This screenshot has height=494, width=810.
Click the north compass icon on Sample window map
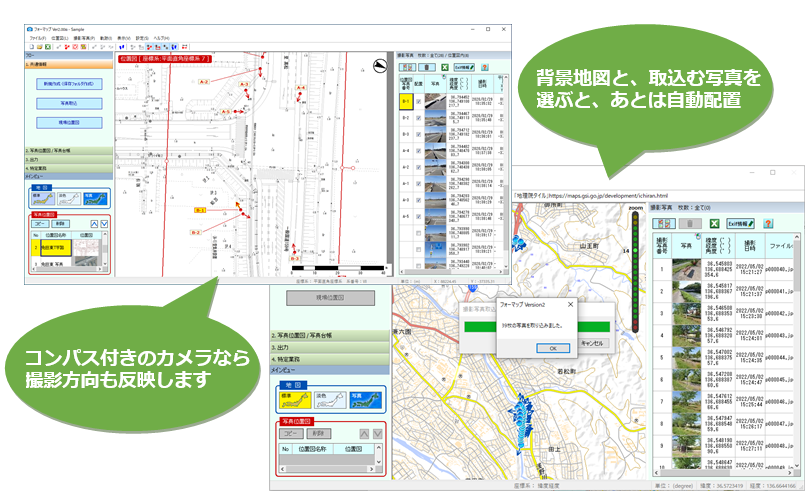coord(380,65)
